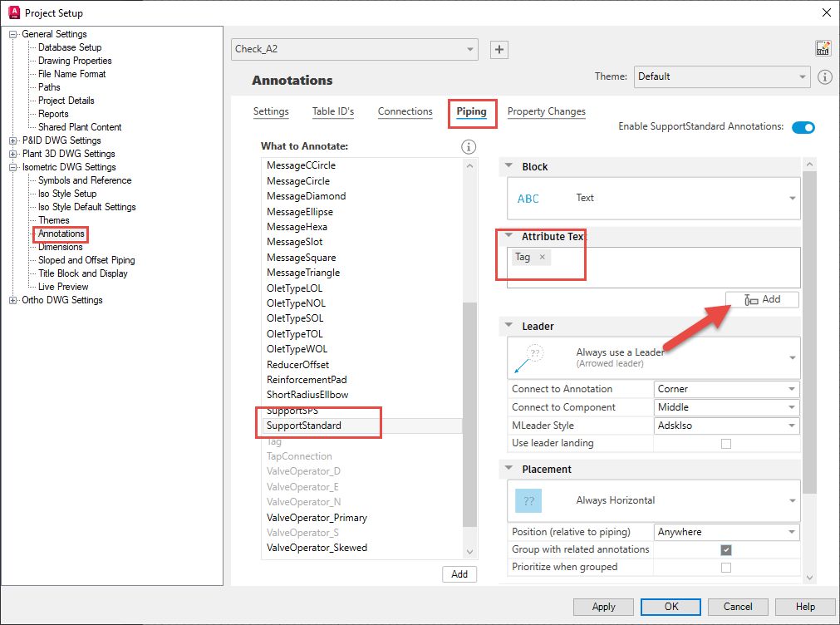Click the XML export icon in top-right corner
840x625 pixels.
pos(823,48)
